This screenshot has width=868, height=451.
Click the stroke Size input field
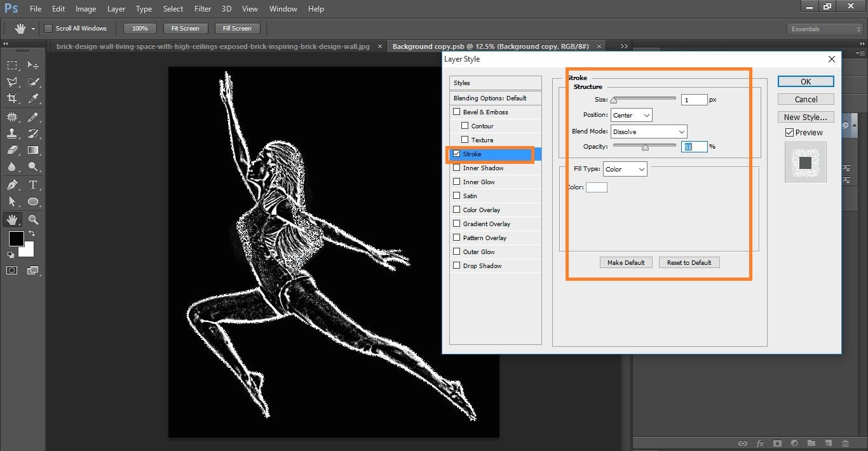pyautogui.click(x=694, y=100)
